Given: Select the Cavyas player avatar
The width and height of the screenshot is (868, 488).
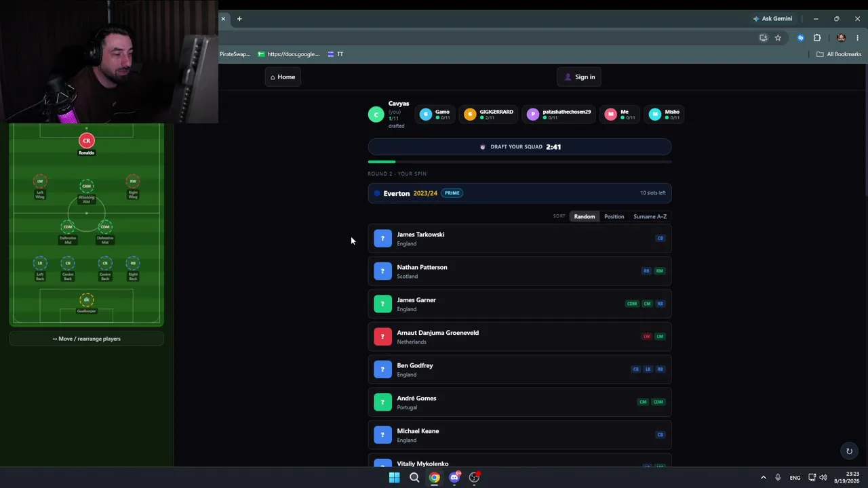Looking at the screenshot, I should [x=376, y=115].
